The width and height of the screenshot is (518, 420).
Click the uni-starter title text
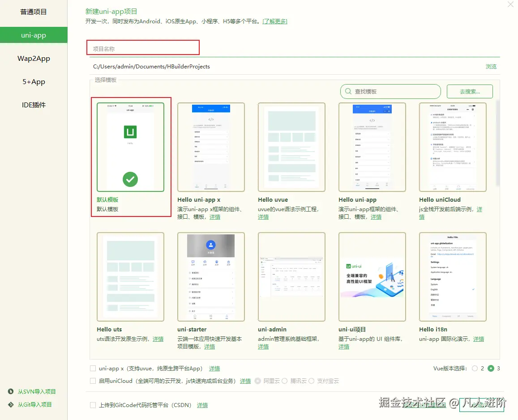pos(192,329)
